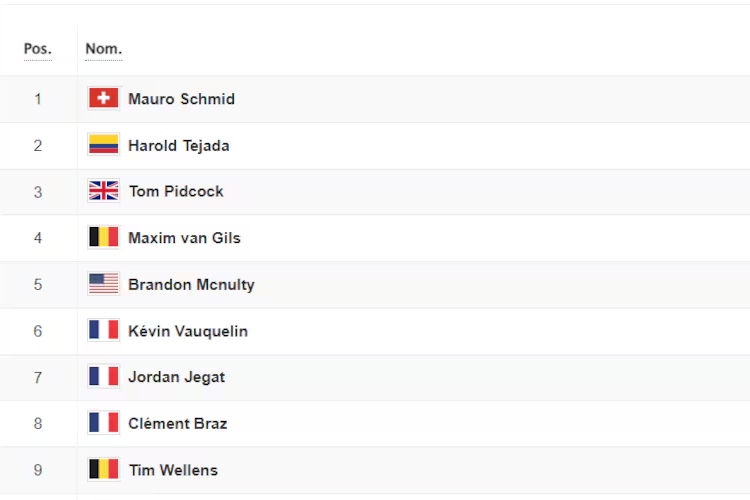Viewport: 750px width, 500px height.
Task: Open rider Harold Tejada
Action: [179, 145]
